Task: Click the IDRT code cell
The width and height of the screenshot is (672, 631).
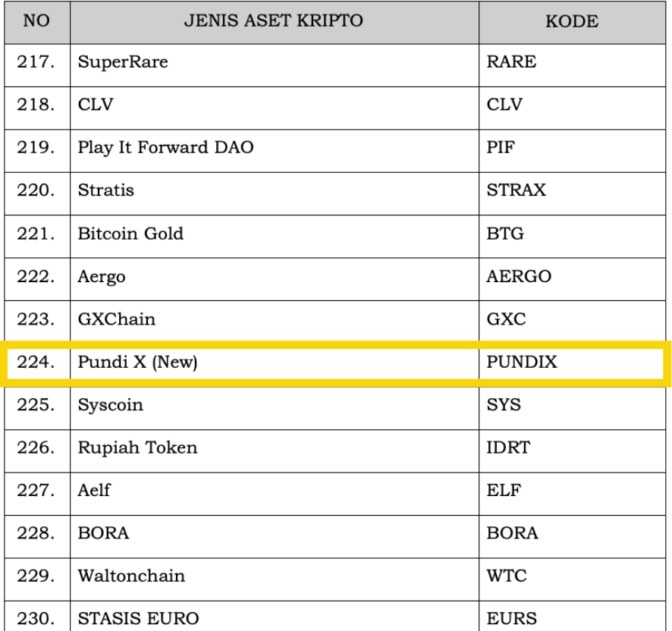Action: click(x=508, y=447)
